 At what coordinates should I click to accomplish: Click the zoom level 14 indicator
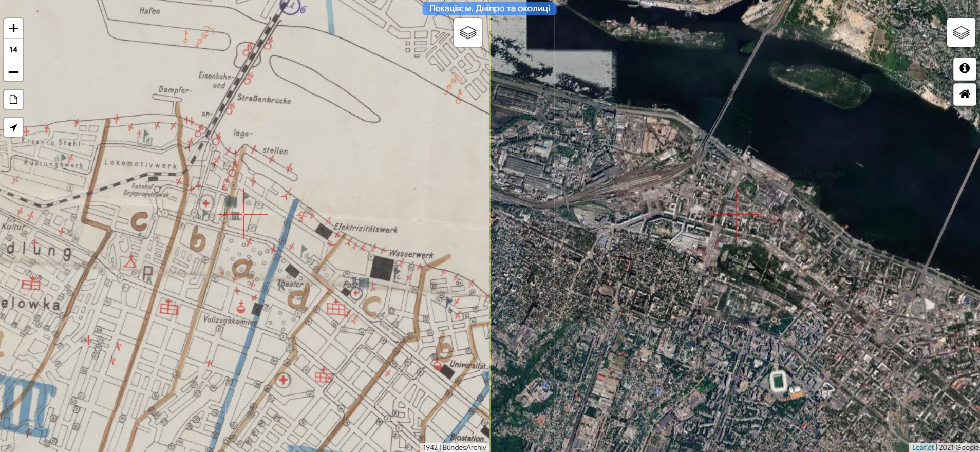(13, 50)
